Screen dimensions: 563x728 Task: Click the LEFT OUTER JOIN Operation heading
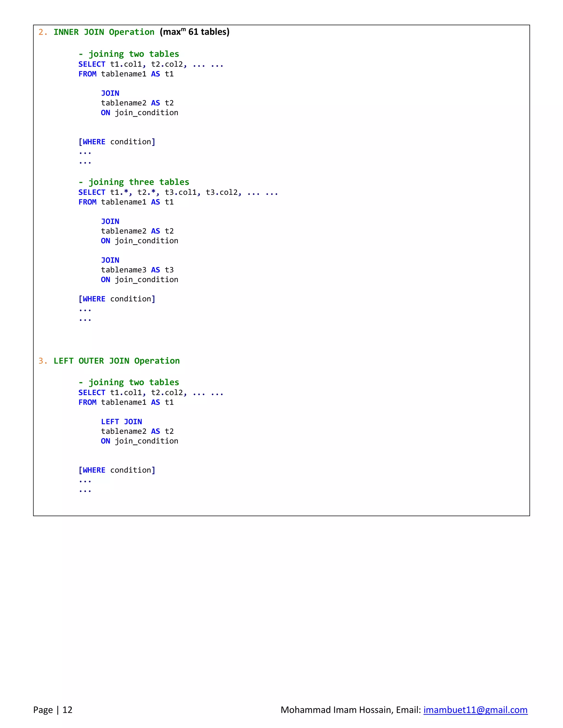pyautogui.click(x=116, y=361)
